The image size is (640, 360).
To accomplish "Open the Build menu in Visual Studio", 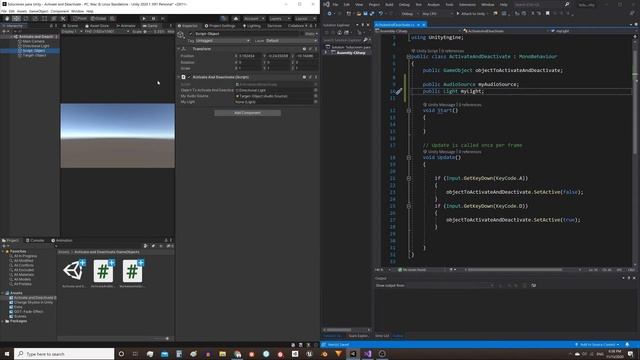I will coord(389,4).
